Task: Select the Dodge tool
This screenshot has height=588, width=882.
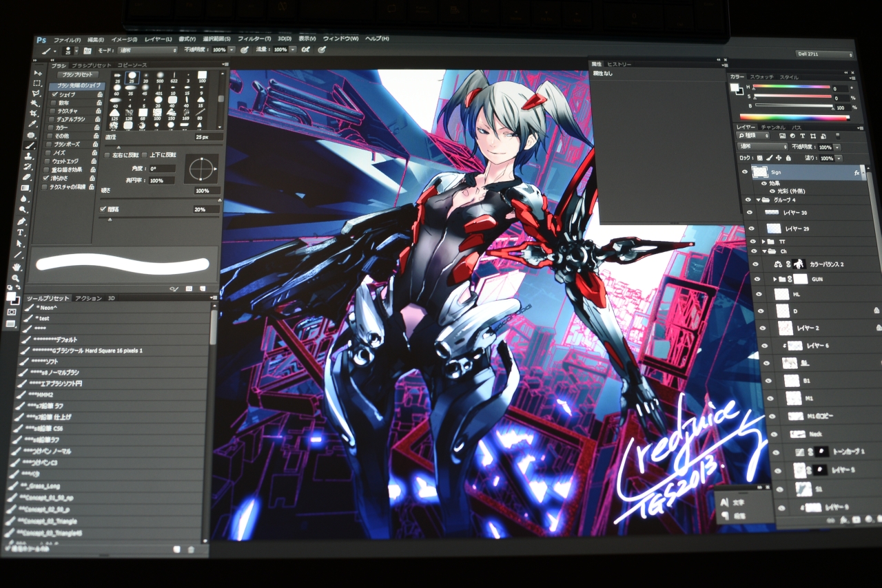Action: [23, 209]
